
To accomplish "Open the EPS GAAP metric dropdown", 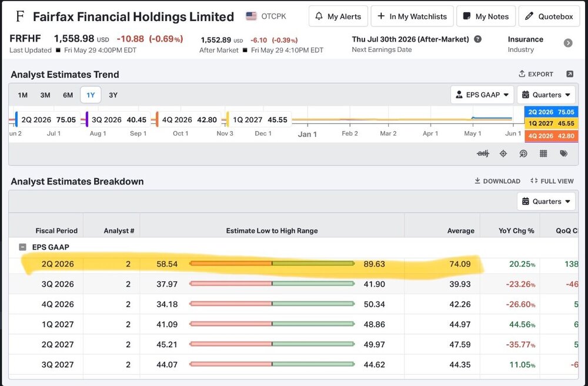I will pos(482,95).
